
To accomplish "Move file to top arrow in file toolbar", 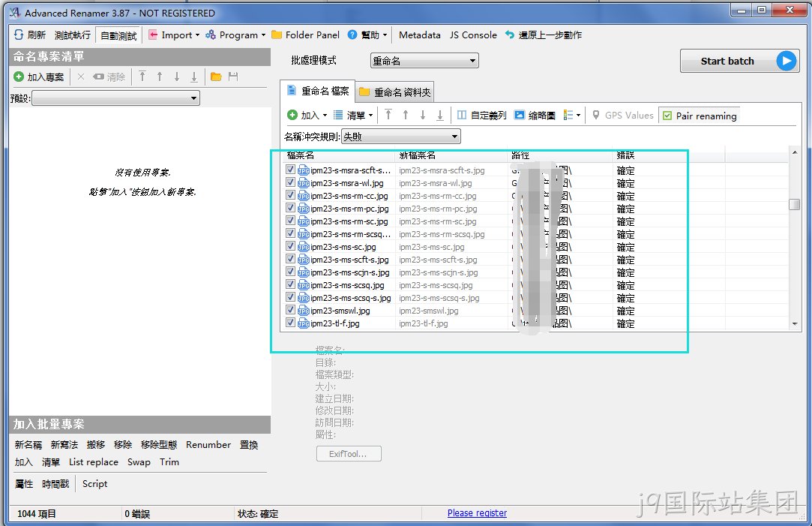I will tap(388, 115).
